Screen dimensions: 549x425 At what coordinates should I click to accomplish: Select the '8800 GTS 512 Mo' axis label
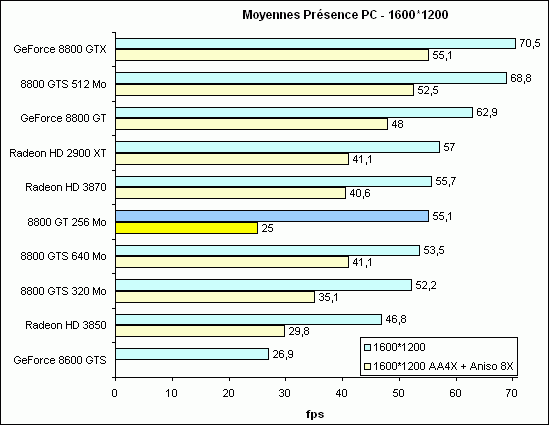(63, 84)
